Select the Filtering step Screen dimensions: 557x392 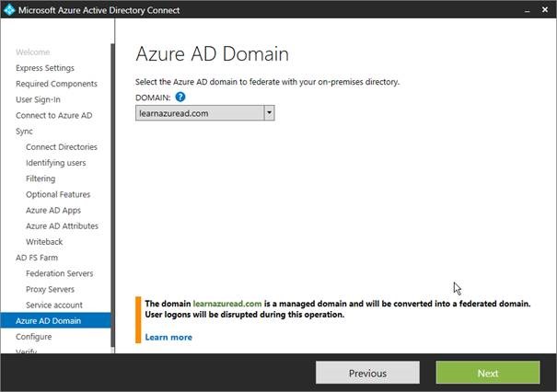point(41,179)
